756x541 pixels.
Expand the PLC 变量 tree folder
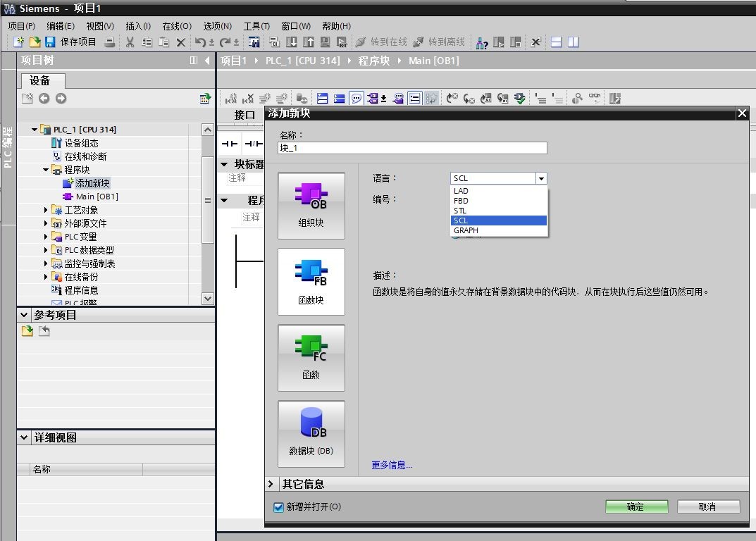(x=47, y=237)
